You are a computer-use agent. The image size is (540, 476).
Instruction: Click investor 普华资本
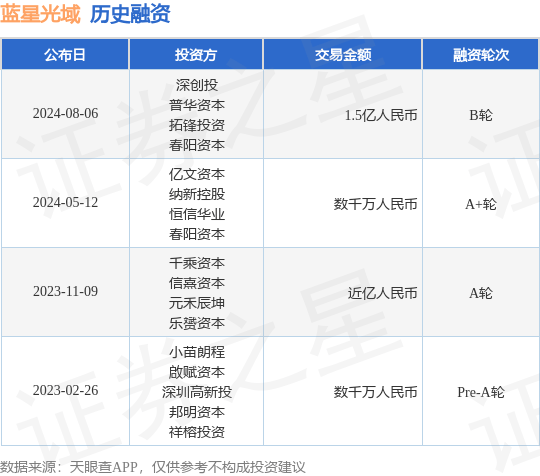click(x=197, y=105)
